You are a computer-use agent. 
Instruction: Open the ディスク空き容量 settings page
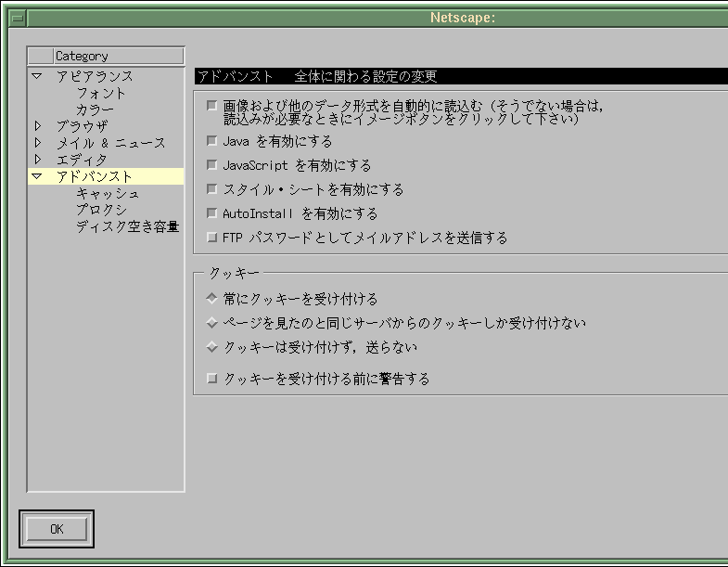click(128, 226)
